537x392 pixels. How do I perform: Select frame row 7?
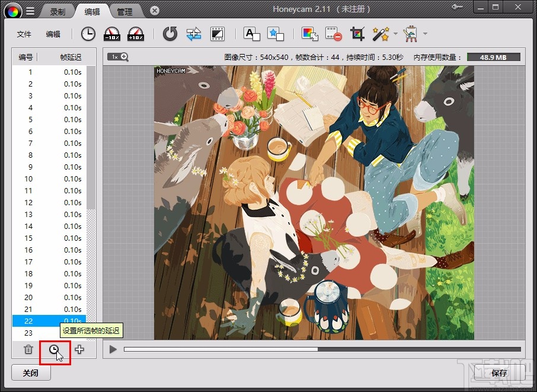49,144
